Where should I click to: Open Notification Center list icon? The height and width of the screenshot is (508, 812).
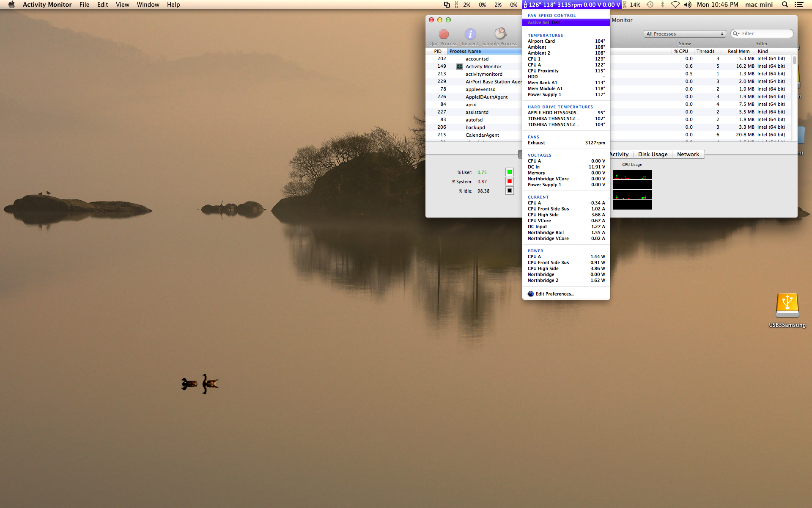799,5
